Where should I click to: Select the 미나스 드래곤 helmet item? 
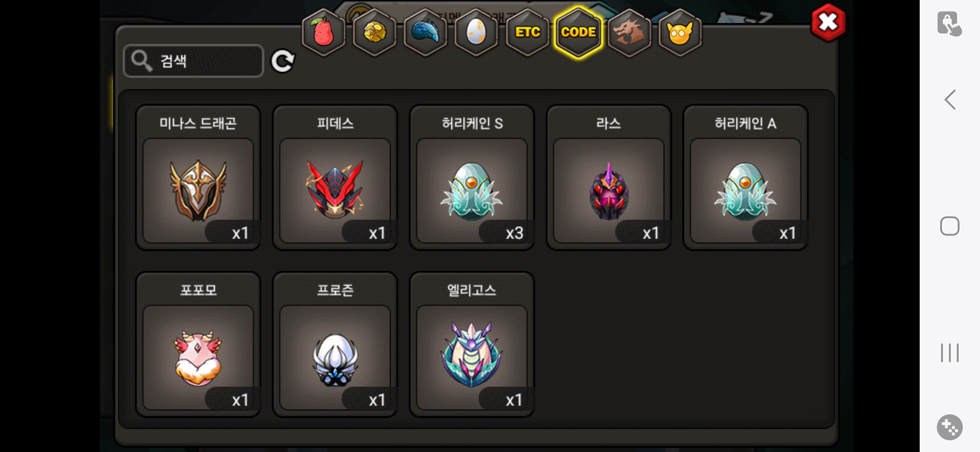pyautogui.click(x=198, y=177)
